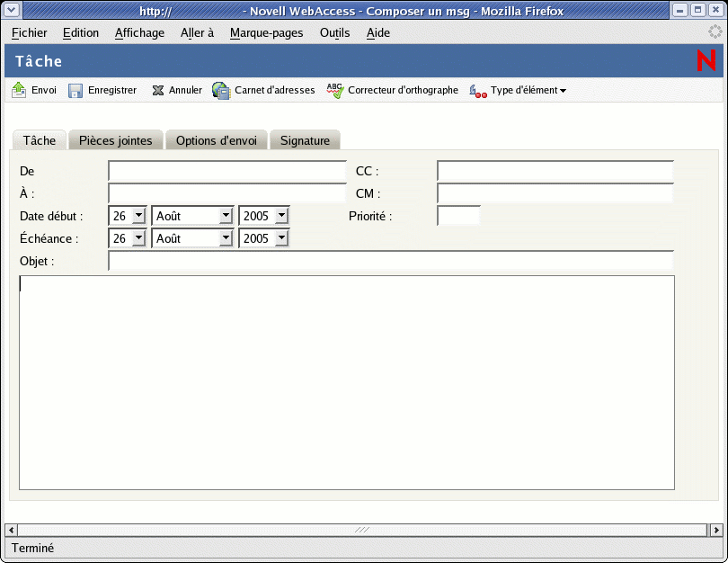Click the horizontal scrollbar thumb

point(362,530)
